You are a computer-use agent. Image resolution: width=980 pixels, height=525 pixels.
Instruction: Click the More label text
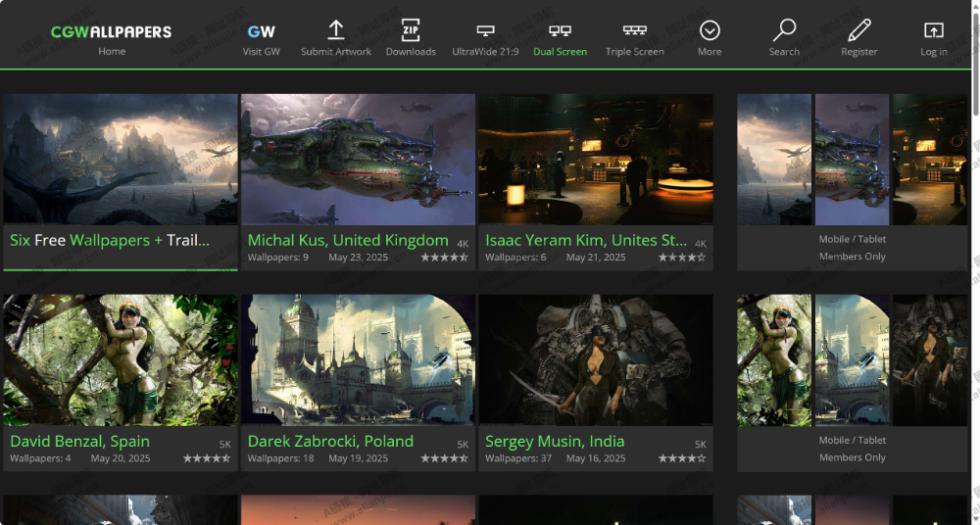[710, 52]
